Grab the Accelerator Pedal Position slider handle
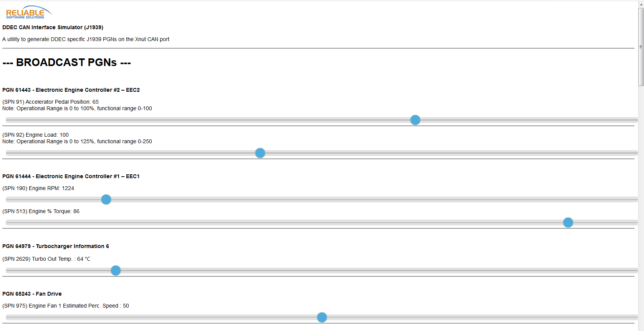 (415, 120)
